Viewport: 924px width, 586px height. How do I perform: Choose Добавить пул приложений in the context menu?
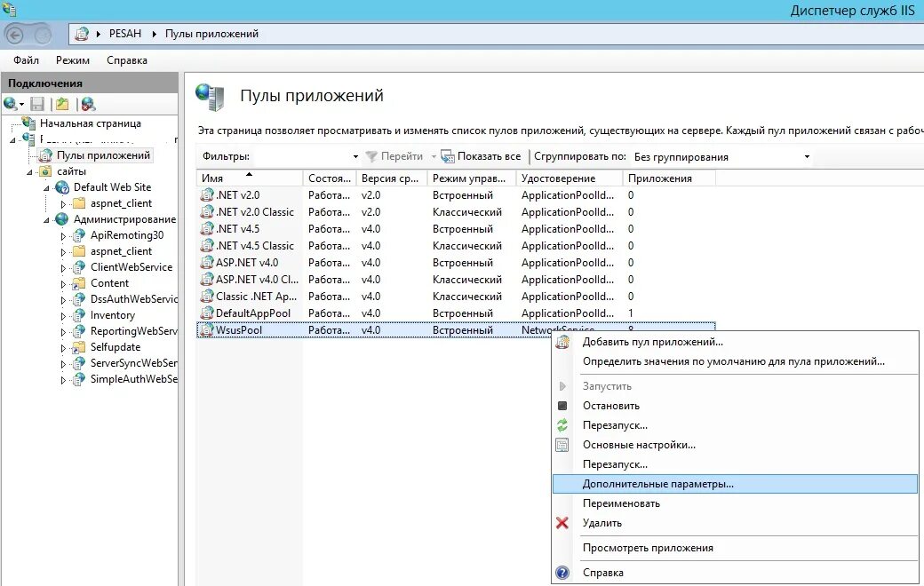[x=735, y=342]
